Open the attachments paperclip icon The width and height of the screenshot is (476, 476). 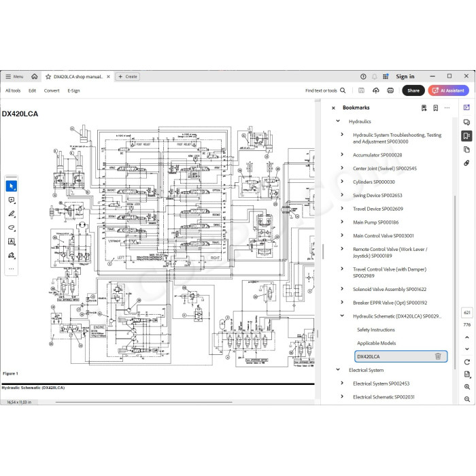pos(466,163)
